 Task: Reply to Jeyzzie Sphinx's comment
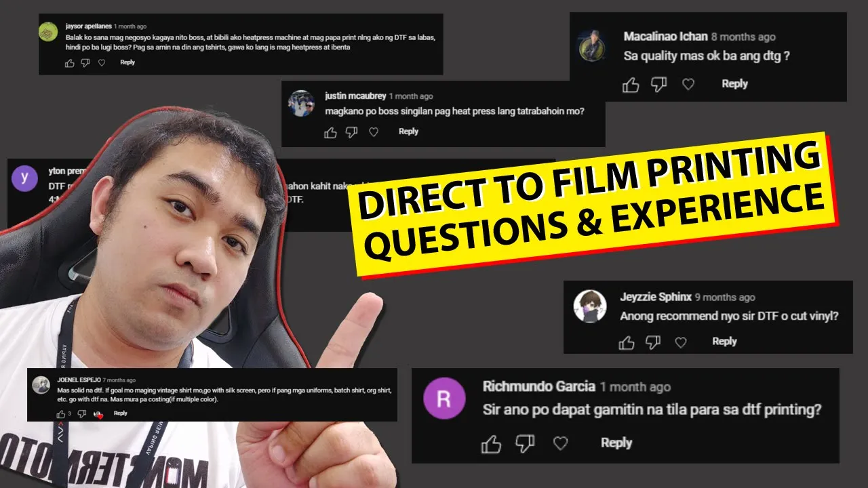724,342
